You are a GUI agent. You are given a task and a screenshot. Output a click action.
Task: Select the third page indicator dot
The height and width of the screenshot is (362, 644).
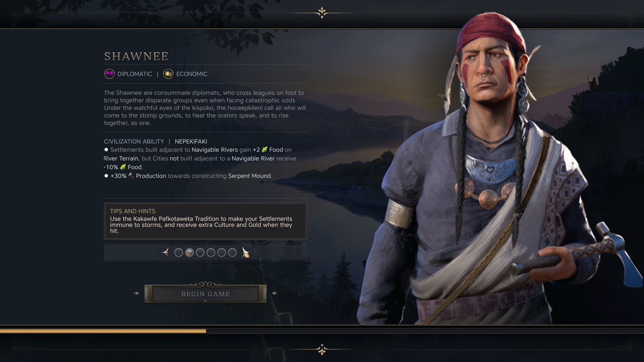pos(200,252)
